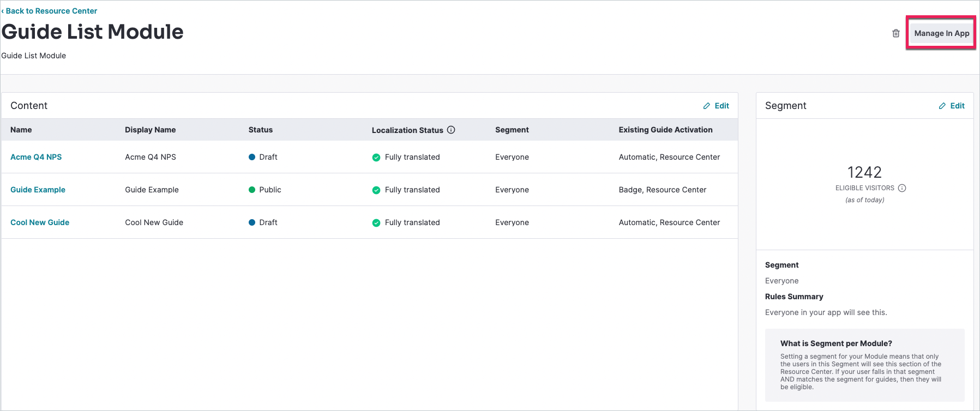Click the 'Fully translated' text for Guide Example
This screenshot has width=980, height=411.
[x=412, y=190]
